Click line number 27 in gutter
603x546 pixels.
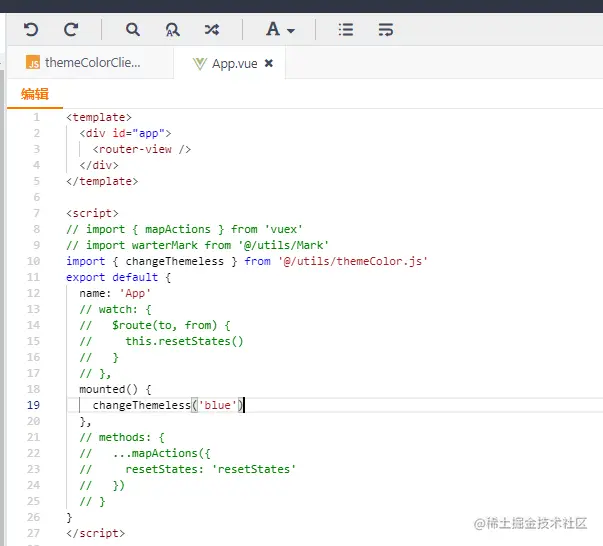coord(33,533)
